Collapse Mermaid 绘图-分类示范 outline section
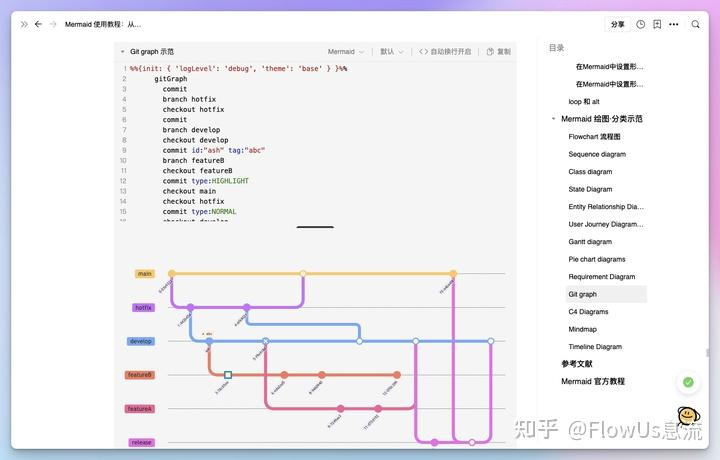Viewport: 720px width, 460px height. click(x=554, y=119)
